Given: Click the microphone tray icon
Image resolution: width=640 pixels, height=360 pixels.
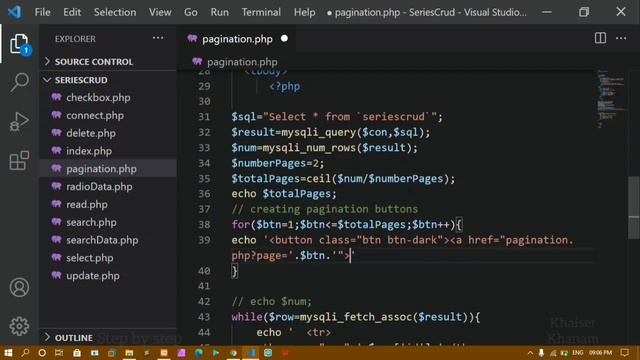Looking at the screenshot, I should coord(541,353).
